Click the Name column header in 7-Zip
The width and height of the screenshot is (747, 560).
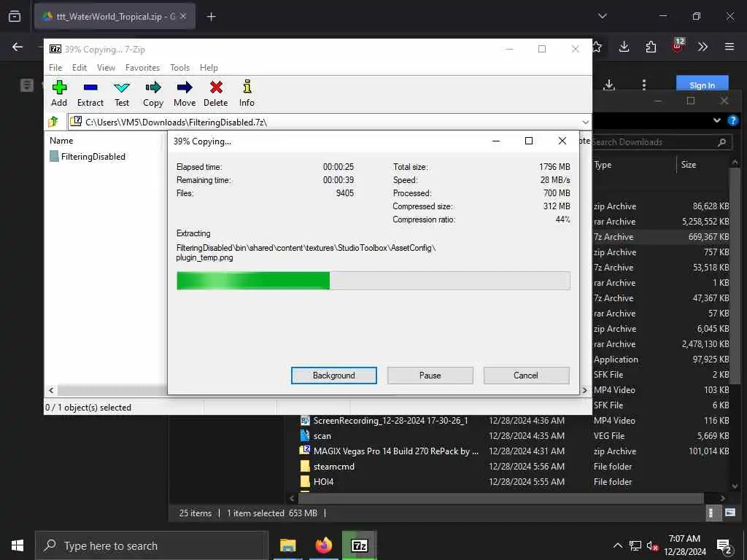click(x=61, y=141)
